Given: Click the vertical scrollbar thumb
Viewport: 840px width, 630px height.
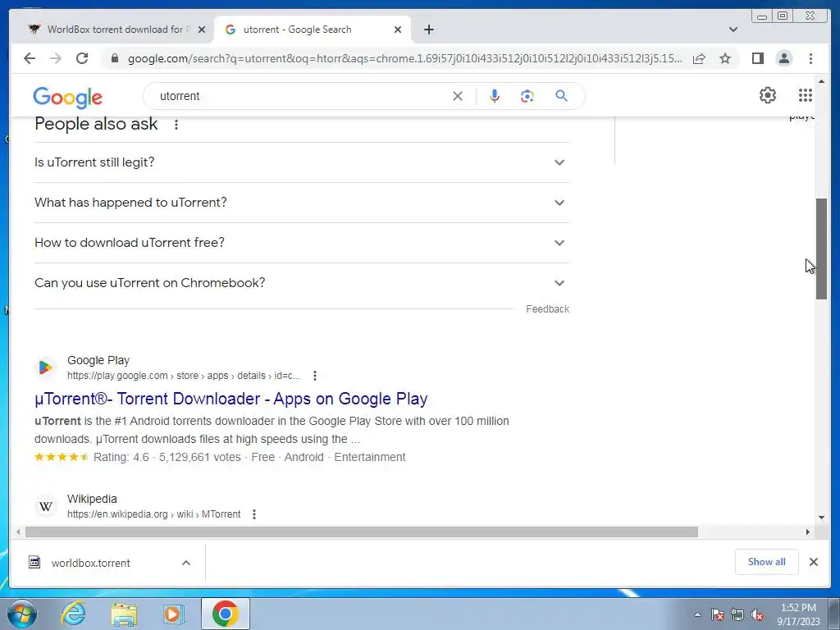Looking at the screenshot, I should click(x=822, y=249).
